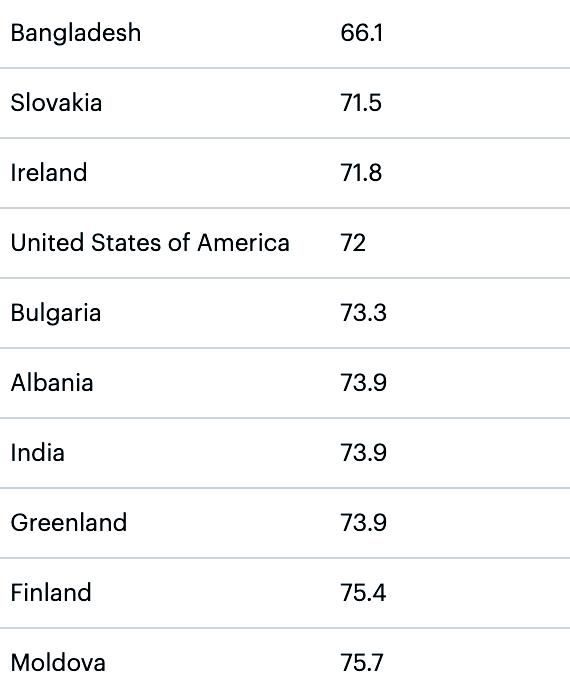The width and height of the screenshot is (570, 677).
Task: Select the Slovakia row label
Action: [56, 103]
